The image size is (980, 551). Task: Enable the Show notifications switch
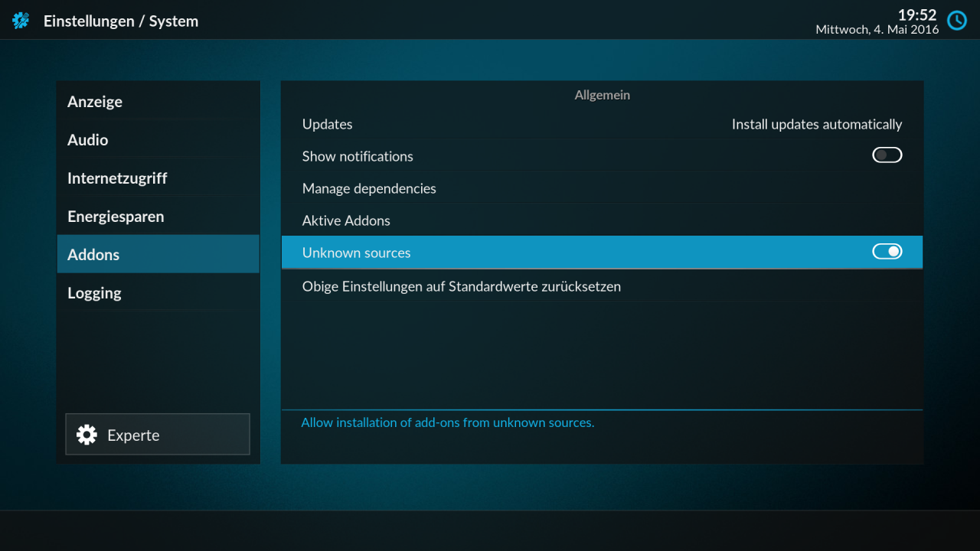[887, 155]
